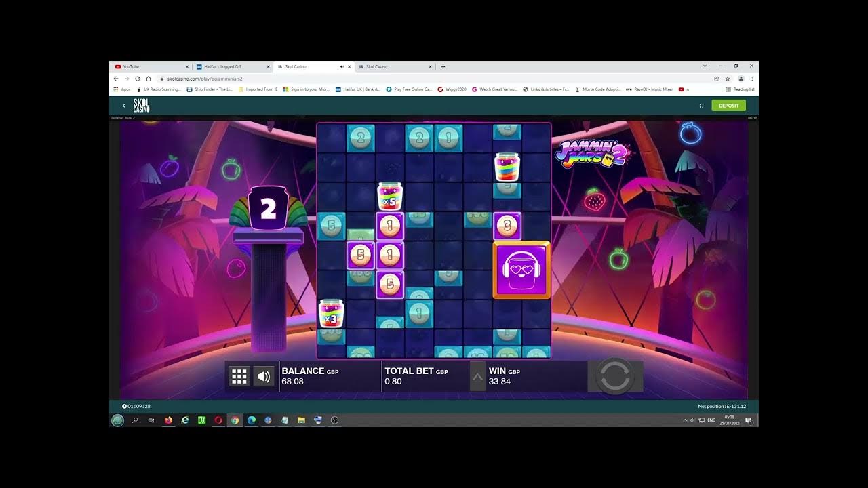868x488 pixels.
Task: Open RaveDJ Music Mixer bookmark
Action: tap(649, 89)
